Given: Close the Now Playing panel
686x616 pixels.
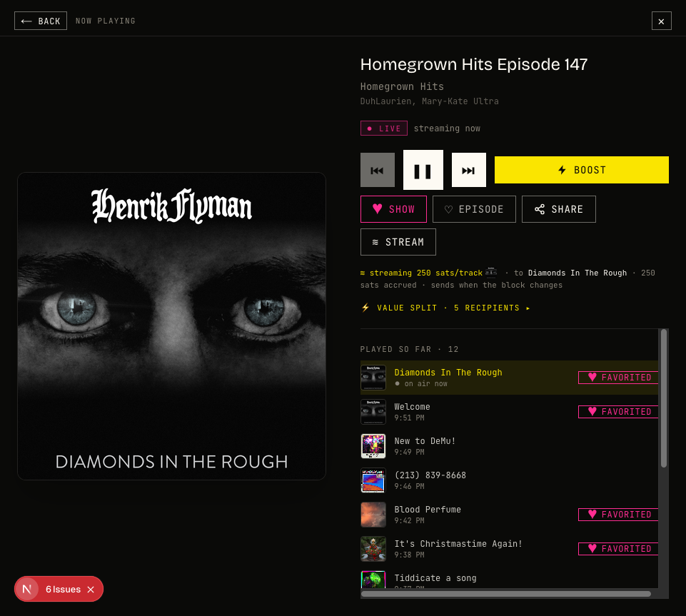Looking at the screenshot, I should [661, 21].
